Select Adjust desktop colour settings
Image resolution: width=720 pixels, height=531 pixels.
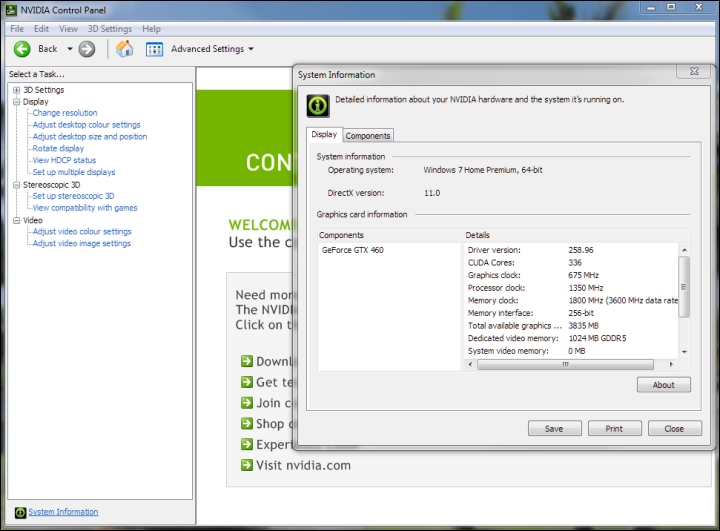(86, 125)
